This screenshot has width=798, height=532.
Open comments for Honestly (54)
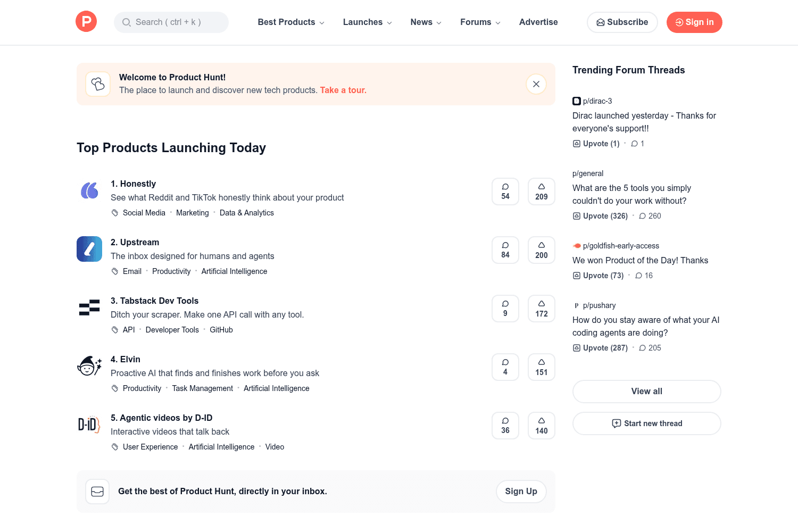505,192
